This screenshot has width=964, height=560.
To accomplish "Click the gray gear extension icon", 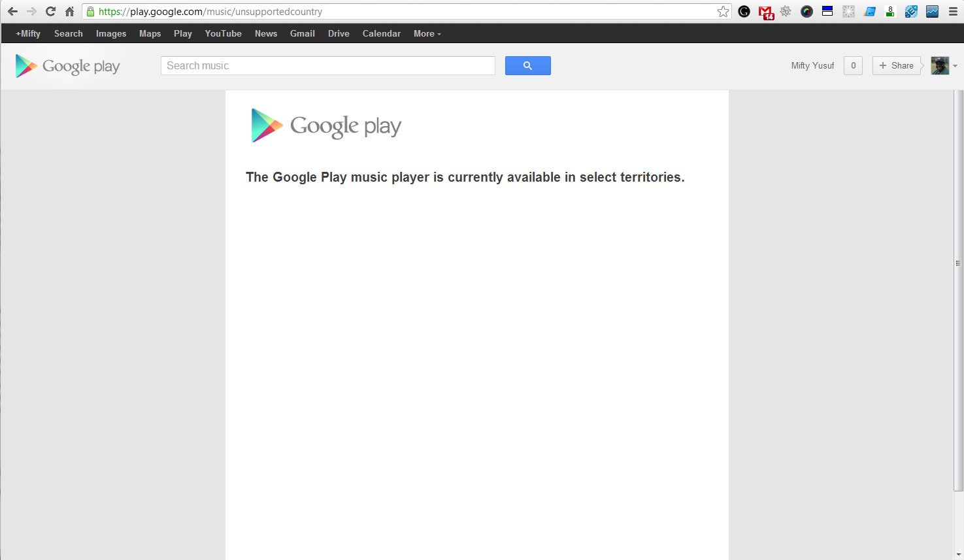I will tap(786, 11).
